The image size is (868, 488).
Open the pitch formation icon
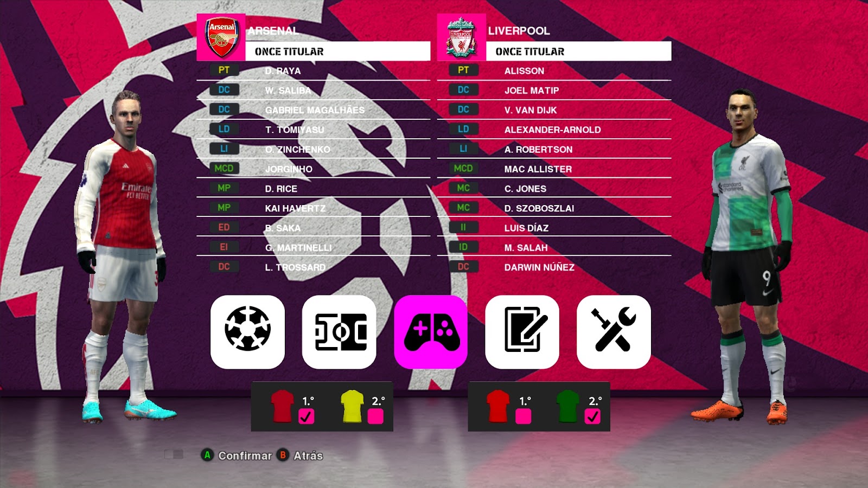click(339, 332)
